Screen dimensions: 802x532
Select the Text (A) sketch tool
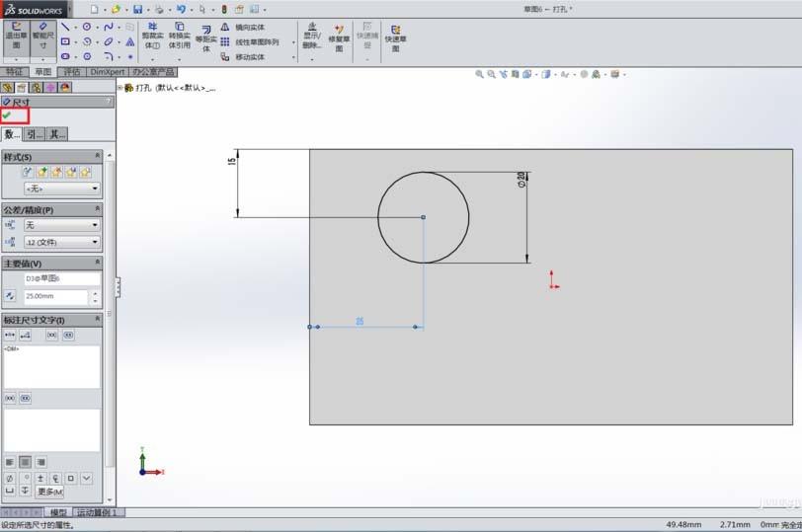[x=130, y=41]
